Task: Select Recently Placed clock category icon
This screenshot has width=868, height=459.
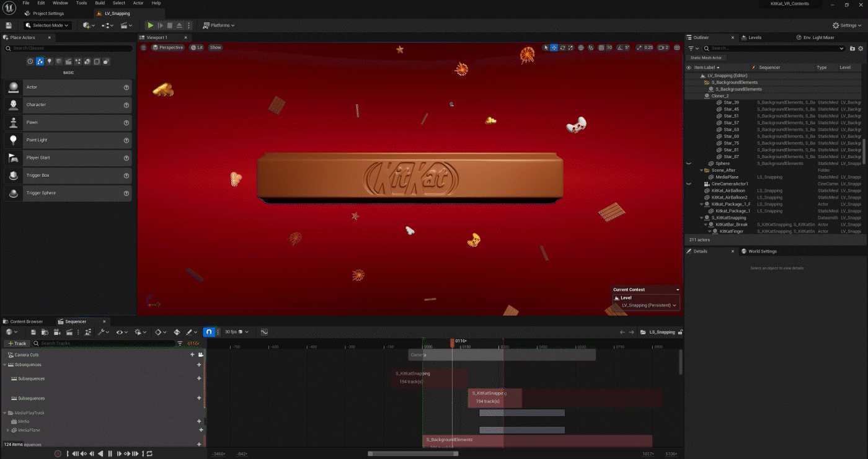Action: click(30, 61)
